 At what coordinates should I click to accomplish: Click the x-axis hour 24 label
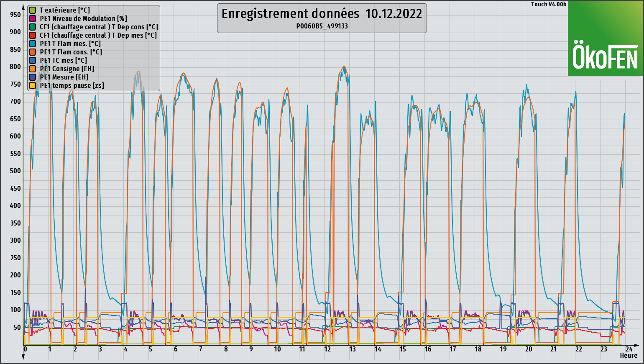629,349
